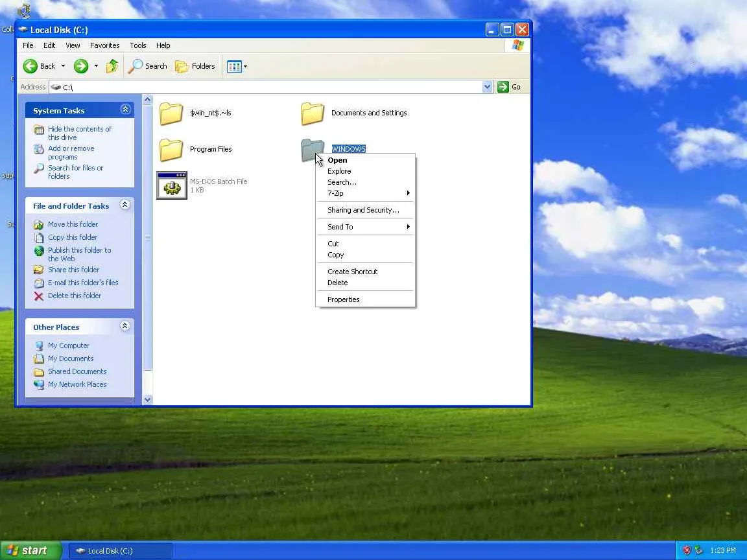This screenshot has height=560, width=747.
Task: Click the green Go arrow button
Action: click(x=503, y=87)
